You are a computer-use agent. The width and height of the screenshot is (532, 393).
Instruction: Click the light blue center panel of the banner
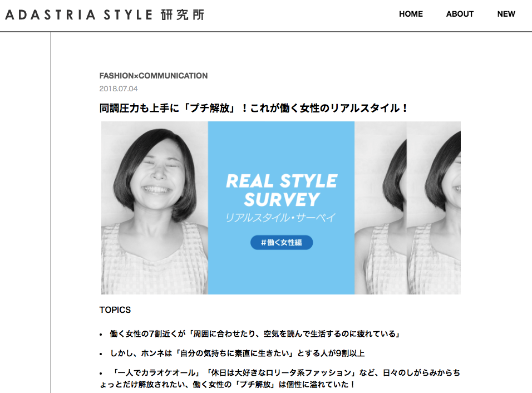[x=281, y=208]
